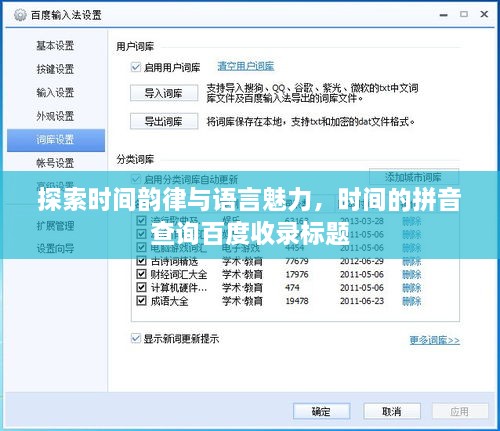Uncheck the 财经词汇大全 dictionary
The image size is (500, 431).
(x=141, y=274)
